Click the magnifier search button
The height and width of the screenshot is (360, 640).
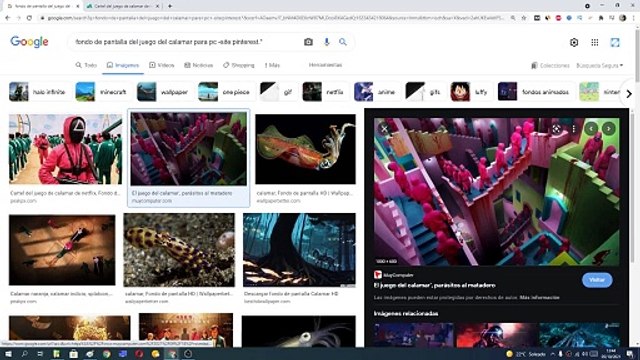(x=343, y=42)
